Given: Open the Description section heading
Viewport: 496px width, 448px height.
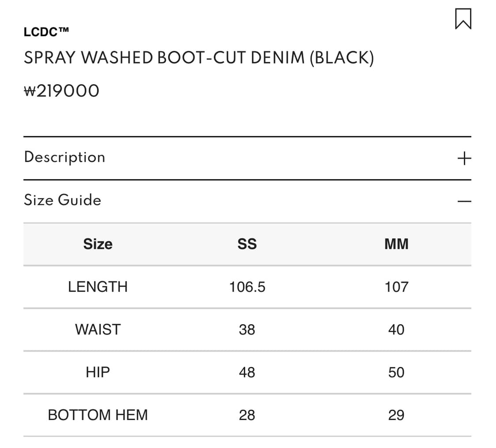Looking at the screenshot, I should [64, 157].
